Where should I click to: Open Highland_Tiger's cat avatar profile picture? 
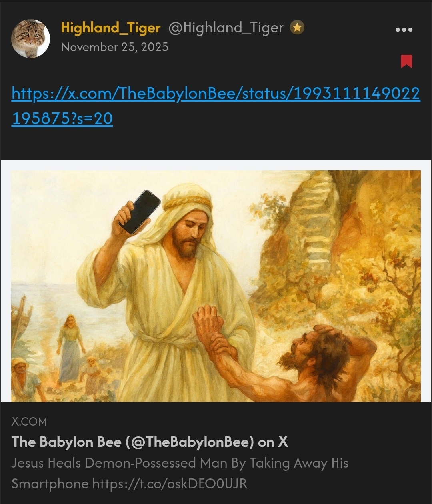click(x=31, y=38)
